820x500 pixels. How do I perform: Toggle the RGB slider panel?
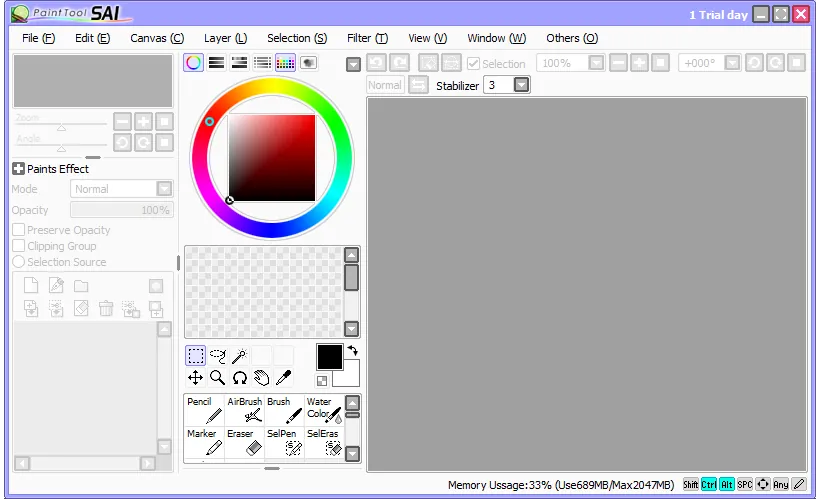(217, 63)
